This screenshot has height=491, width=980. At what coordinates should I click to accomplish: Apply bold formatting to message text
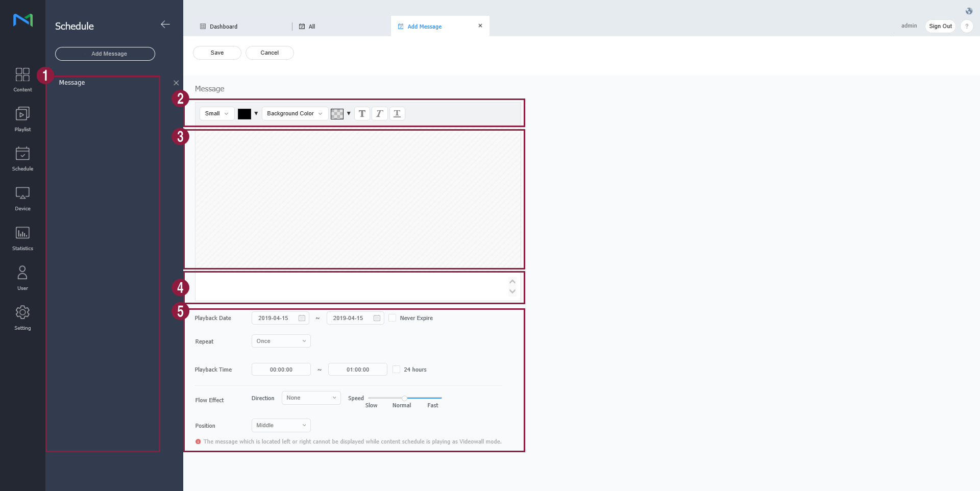point(362,113)
